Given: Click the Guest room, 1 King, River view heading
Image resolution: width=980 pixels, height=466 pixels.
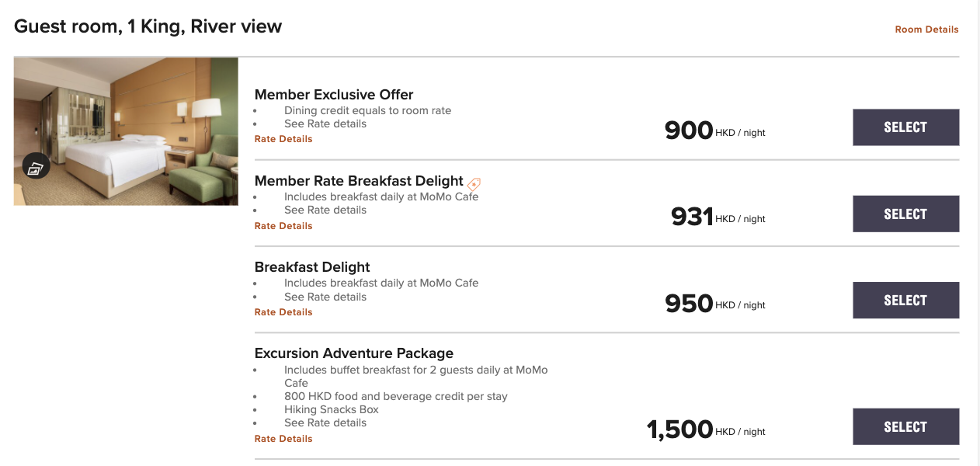Looking at the screenshot, I should pyautogui.click(x=148, y=26).
